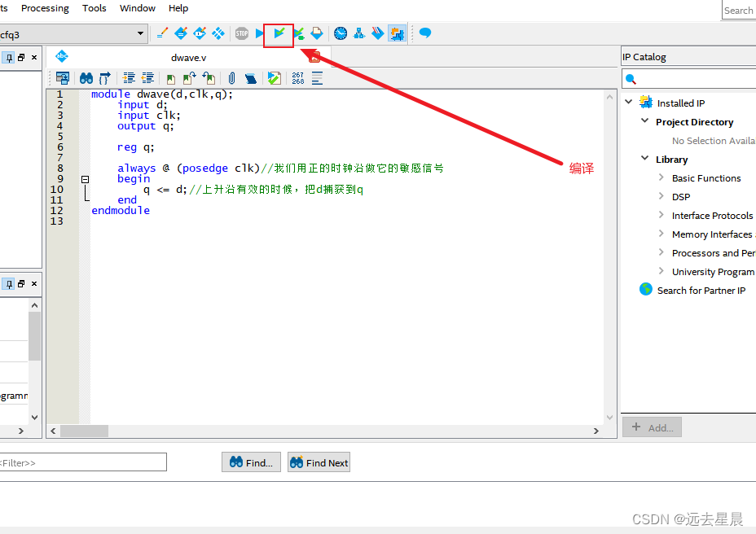Image resolution: width=756 pixels, height=534 pixels.
Task: Click the 'reg q;' code line
Action: [136, 147]
